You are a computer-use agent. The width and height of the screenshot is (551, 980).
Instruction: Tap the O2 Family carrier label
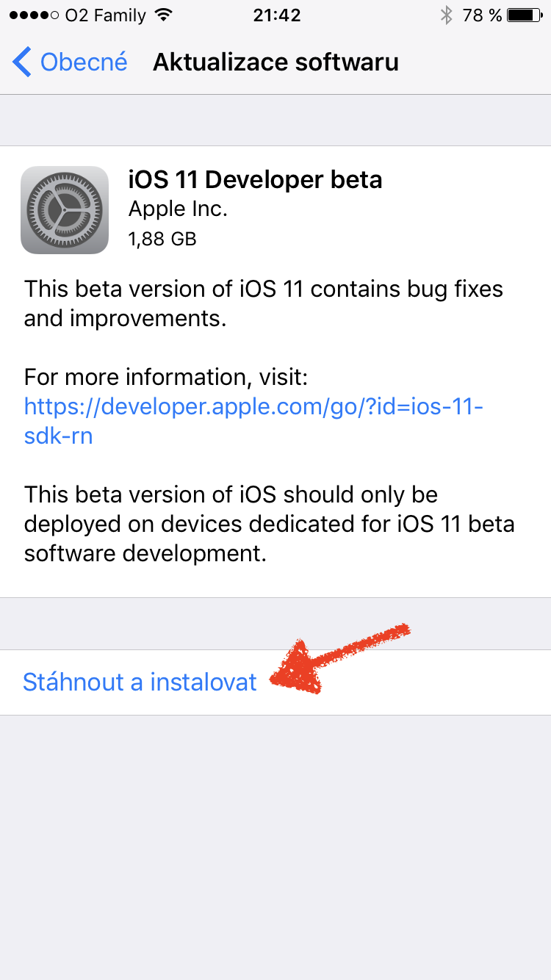click(105, 15)
